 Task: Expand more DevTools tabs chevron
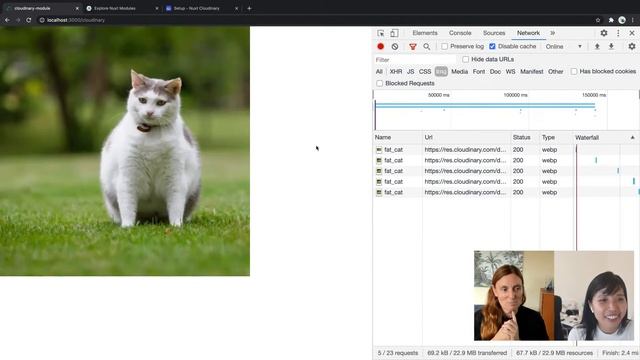pyautogui.click(x=552, y=33)
